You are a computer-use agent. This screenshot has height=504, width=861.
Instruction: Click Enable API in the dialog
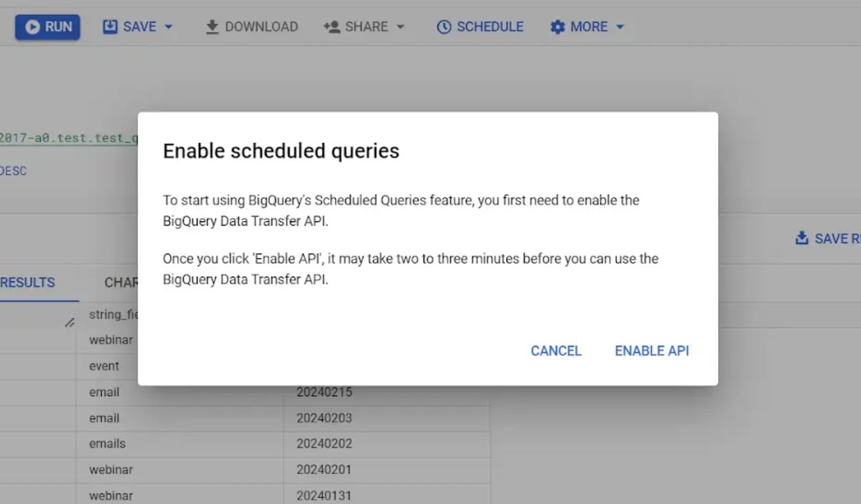652,351
